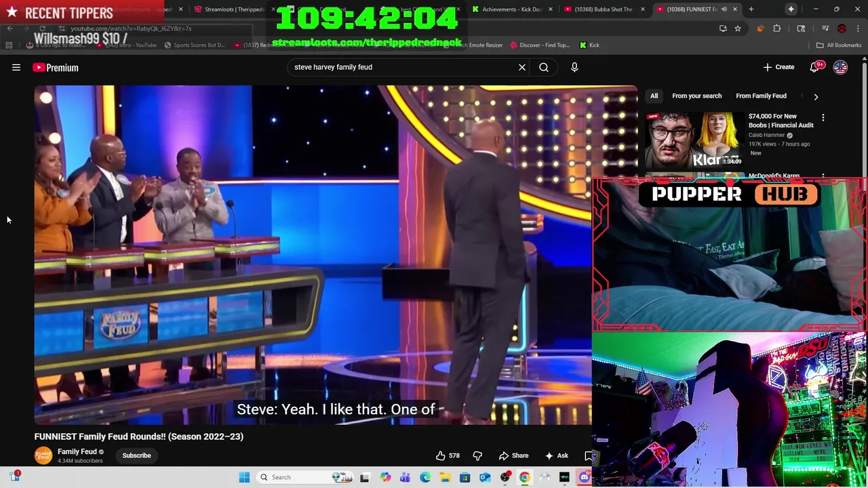Open Caleb Hammer channel name
868x488 pixels.
pyautogui.click(x=766, y=135)
